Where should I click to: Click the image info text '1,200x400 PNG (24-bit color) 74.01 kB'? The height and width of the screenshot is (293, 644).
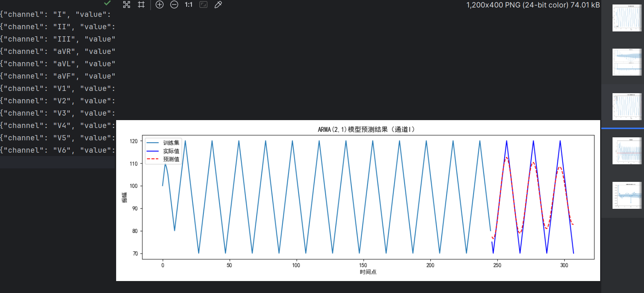point(533,5)
